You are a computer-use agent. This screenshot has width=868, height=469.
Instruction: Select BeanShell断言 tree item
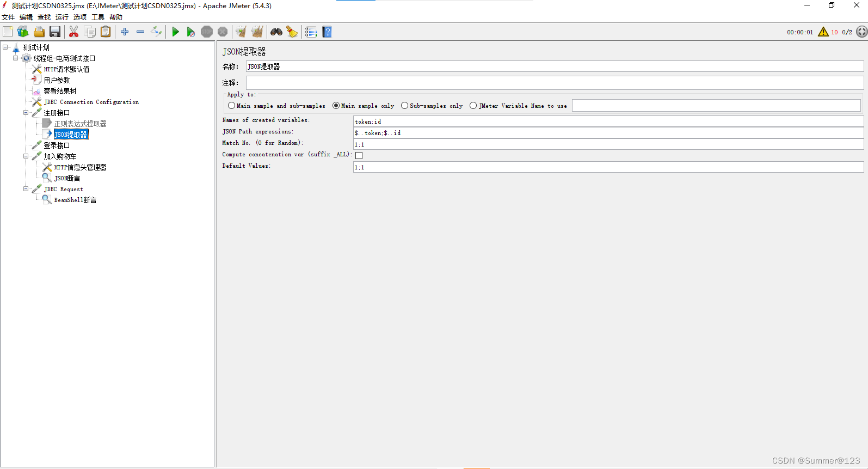tap(75, 200)
